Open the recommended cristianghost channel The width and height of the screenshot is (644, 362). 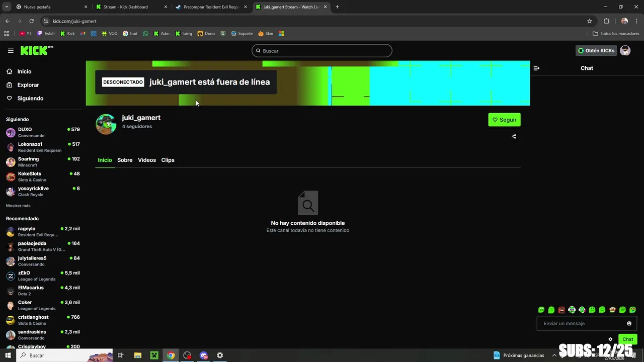[43, 320]
